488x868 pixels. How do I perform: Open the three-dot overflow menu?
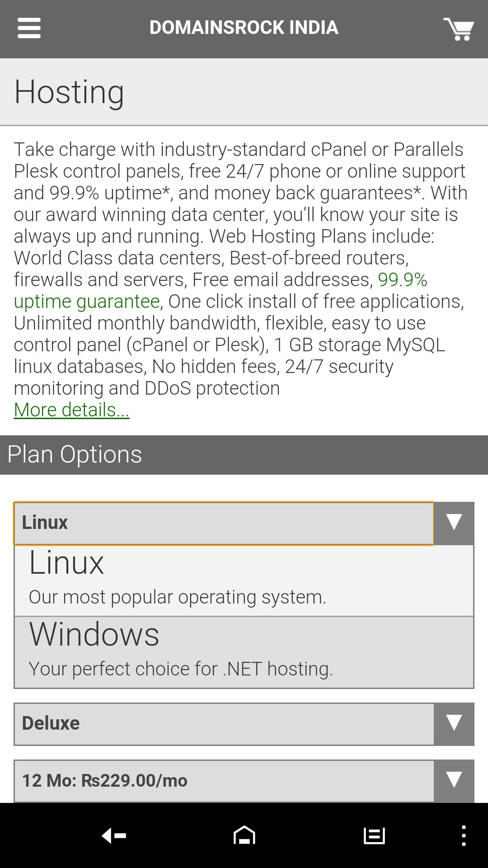pos(464,835)
